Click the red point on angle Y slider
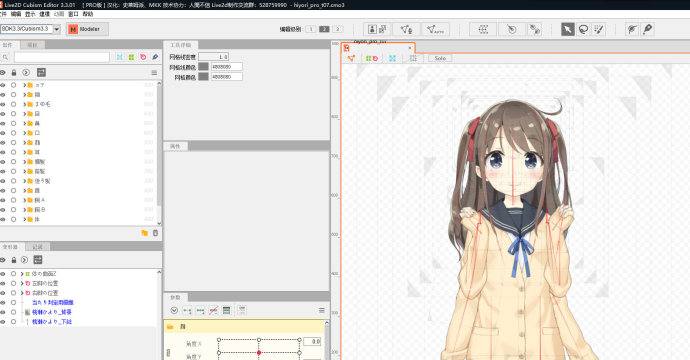The width and height of the screenshot is (690, 360). (x=259, y=353)
